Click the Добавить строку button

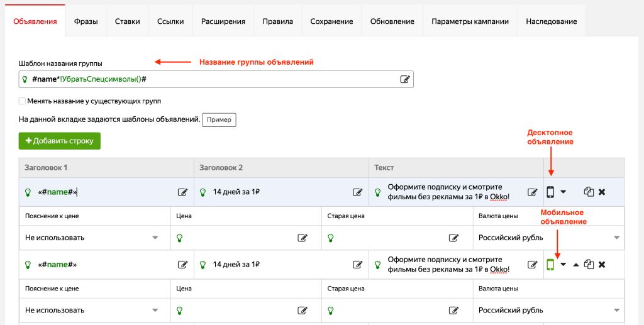(x=60, y=141)
